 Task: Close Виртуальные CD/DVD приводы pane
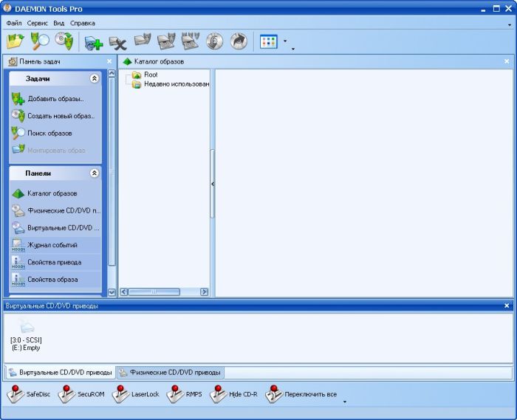[507, 306]
